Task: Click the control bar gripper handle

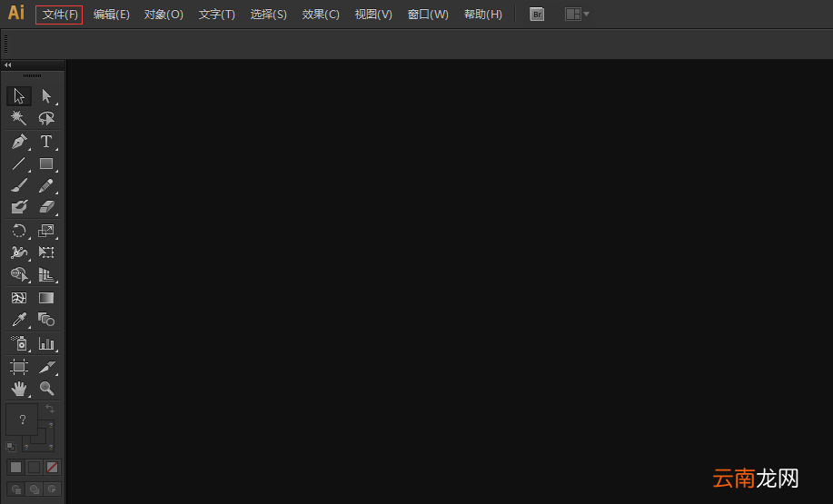Action: [x=5, y=44]
